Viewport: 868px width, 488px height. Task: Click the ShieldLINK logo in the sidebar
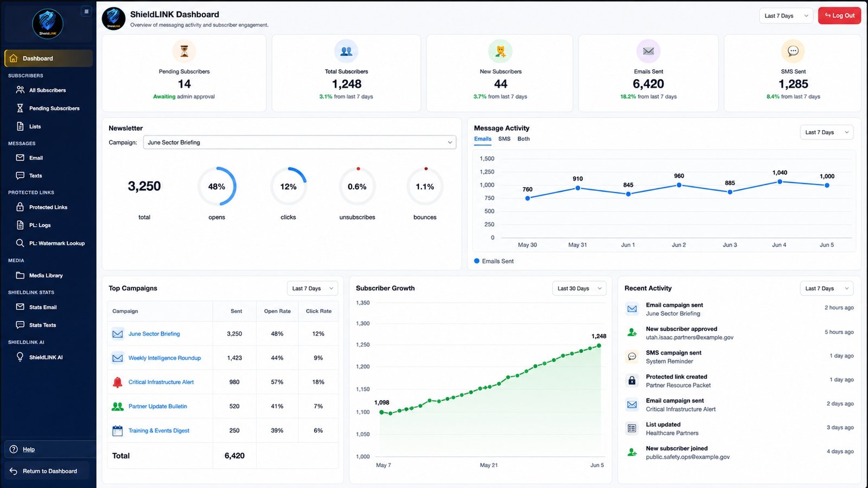48,24
